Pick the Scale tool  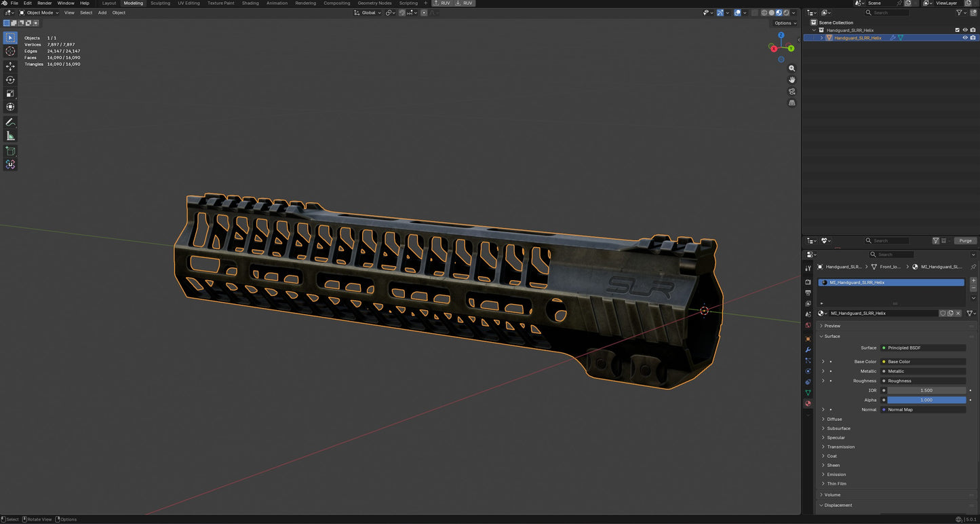click(10, 94)
